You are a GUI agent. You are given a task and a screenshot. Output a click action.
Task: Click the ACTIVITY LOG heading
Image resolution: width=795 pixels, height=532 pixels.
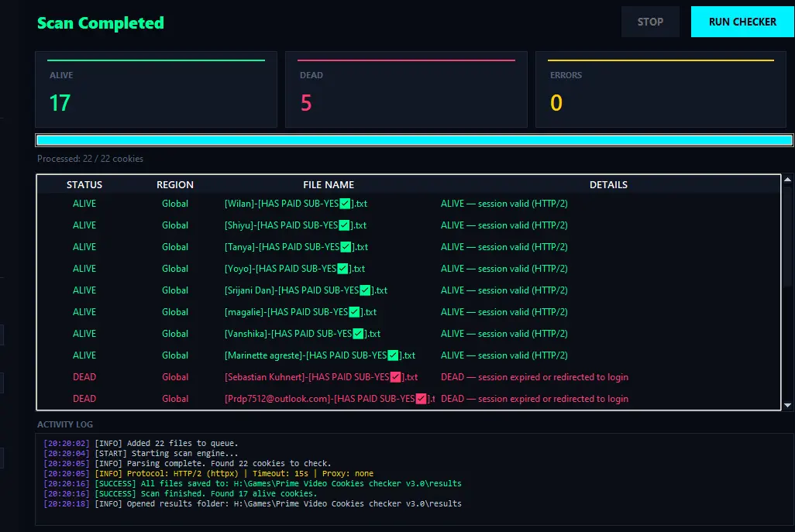click(65, 424)
